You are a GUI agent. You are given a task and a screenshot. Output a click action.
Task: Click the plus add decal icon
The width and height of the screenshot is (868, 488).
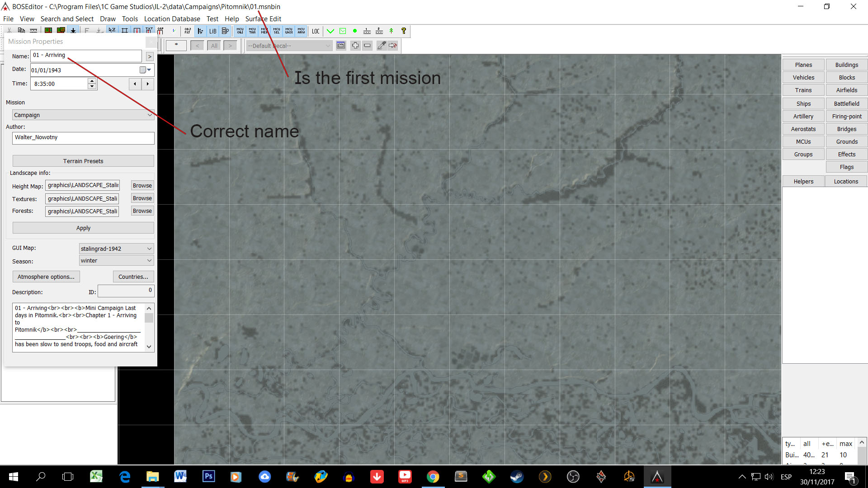[355, 46]
